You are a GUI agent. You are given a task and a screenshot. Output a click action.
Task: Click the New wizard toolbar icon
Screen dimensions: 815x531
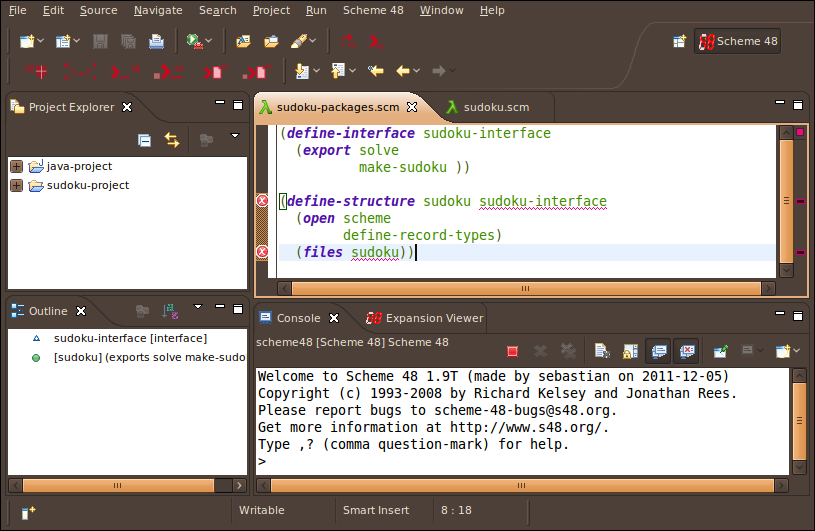pyautogui.click(x=27, y=41)
